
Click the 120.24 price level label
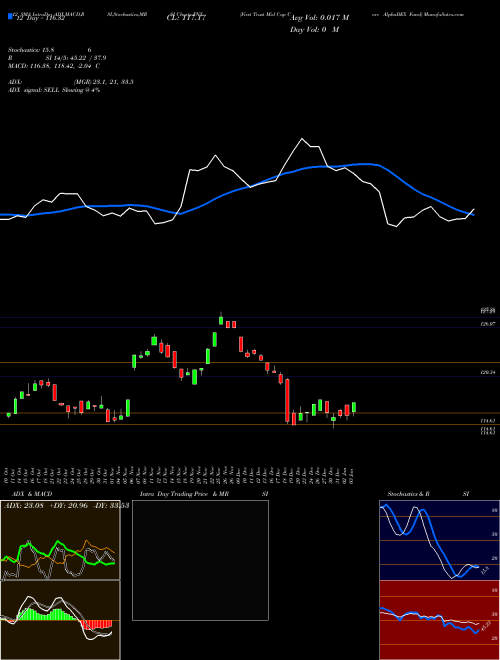click(x=488, y=372)
